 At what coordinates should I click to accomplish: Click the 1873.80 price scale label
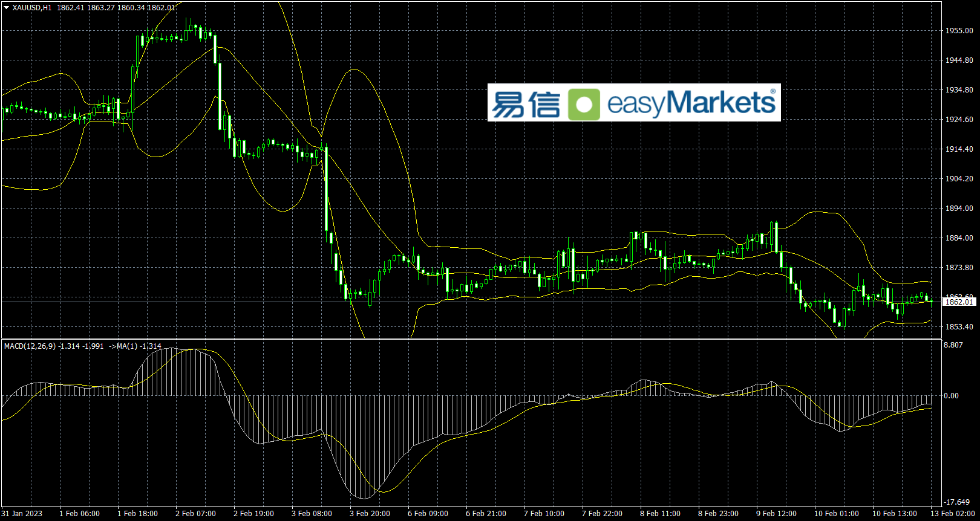point(959,268)
